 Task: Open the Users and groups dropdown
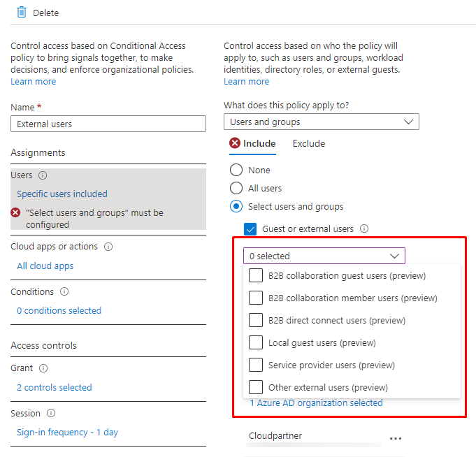[x=322, y=122]
